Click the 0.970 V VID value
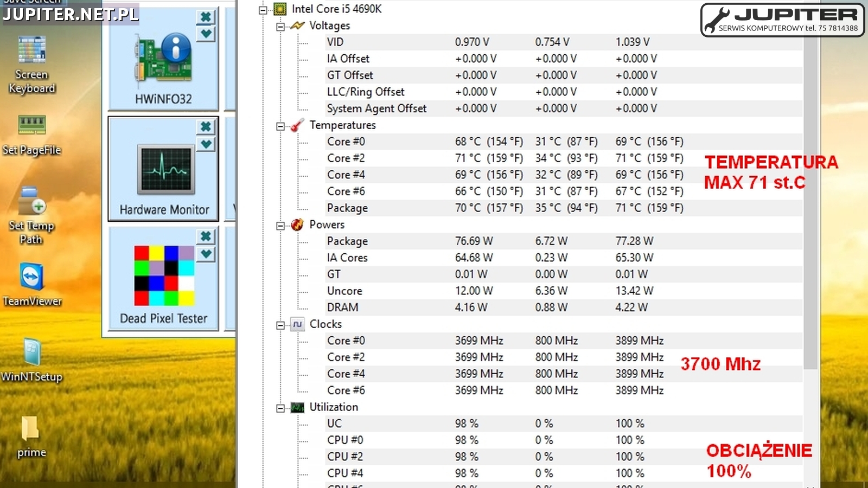This screenshot has height=488, width=868. click(472, 42)
